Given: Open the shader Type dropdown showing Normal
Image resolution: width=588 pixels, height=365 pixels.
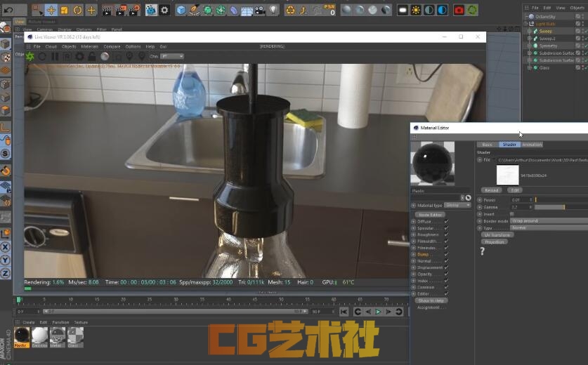Looking at the screenshot, I should pyautogui.click(x=549, y=227).
